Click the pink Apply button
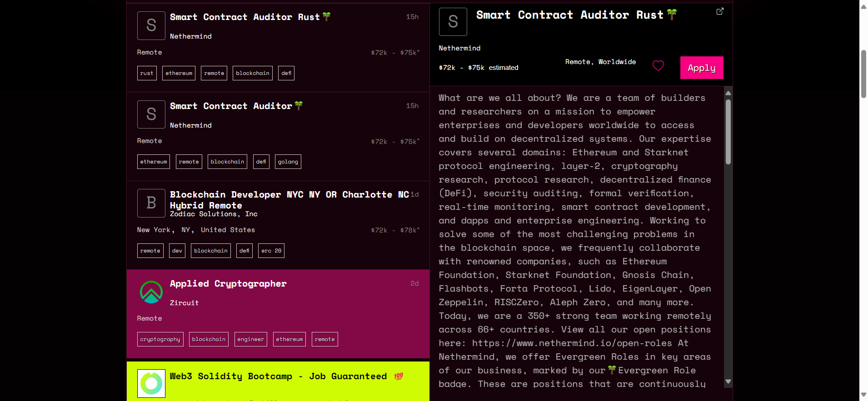The image size is (868, 401). [701, 68]
